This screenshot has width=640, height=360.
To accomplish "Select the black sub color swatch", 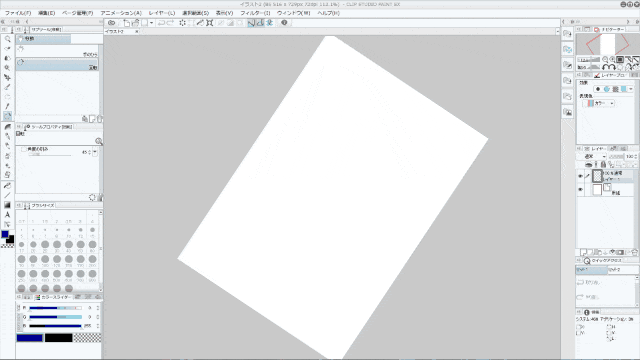I will [58, 338].
